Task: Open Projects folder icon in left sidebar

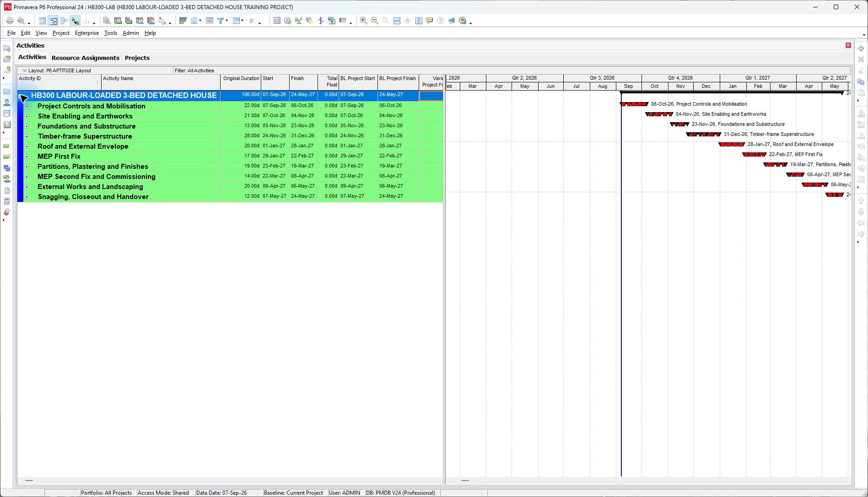Action: 7,92
